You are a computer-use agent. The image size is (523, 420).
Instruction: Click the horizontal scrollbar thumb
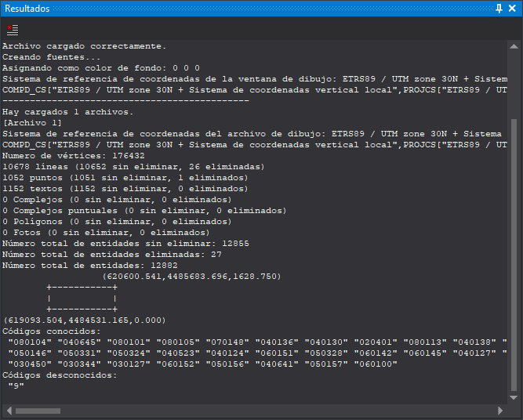pos(38,411)
